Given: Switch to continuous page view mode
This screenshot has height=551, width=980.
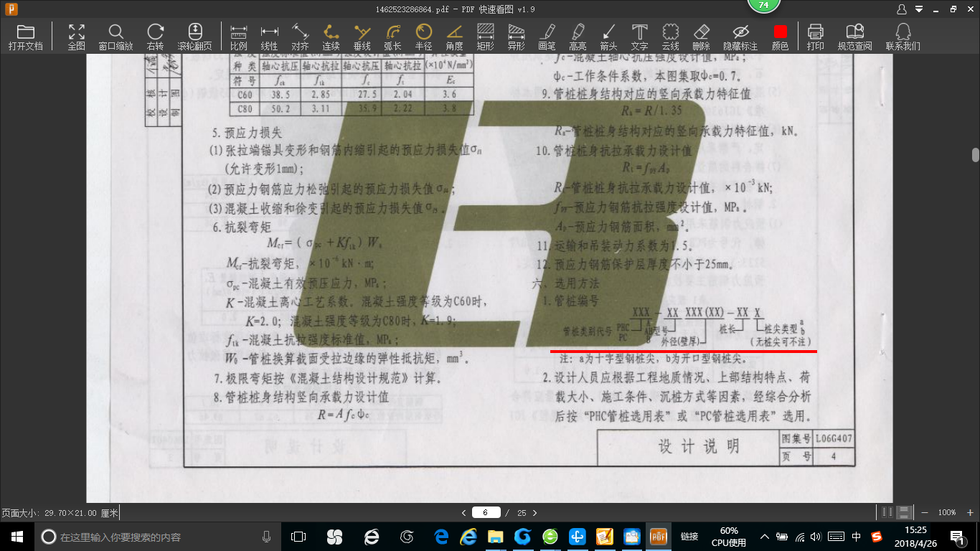Looking at the screenshot, I should [x=904, y=512].
